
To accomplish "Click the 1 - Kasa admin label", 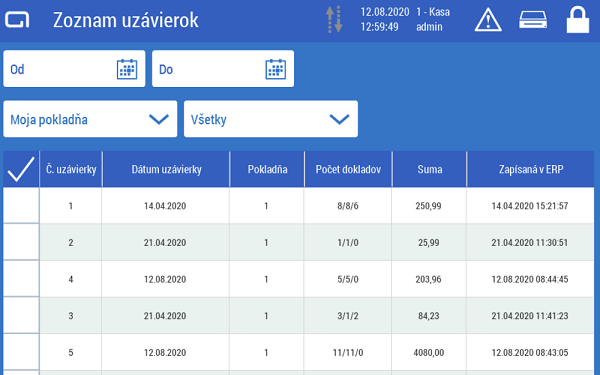I will (433, 20).
